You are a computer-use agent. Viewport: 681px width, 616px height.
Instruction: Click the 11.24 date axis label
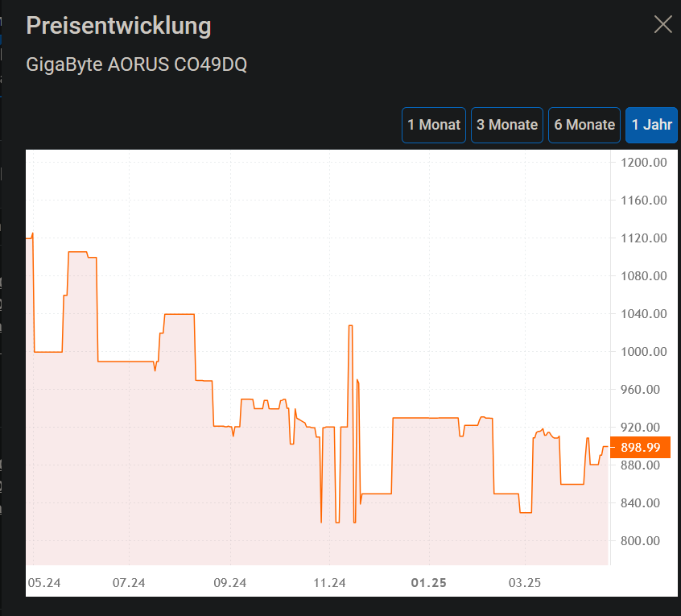[x=330, y=583]
